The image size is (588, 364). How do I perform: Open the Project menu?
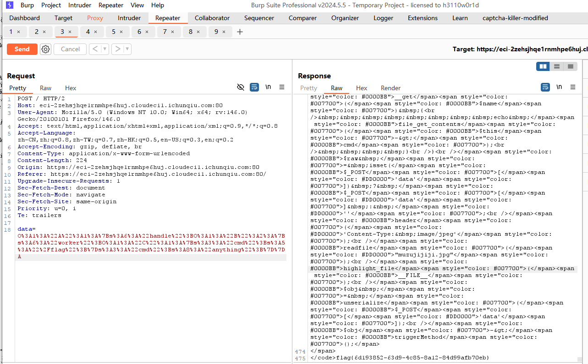[51, 5]
